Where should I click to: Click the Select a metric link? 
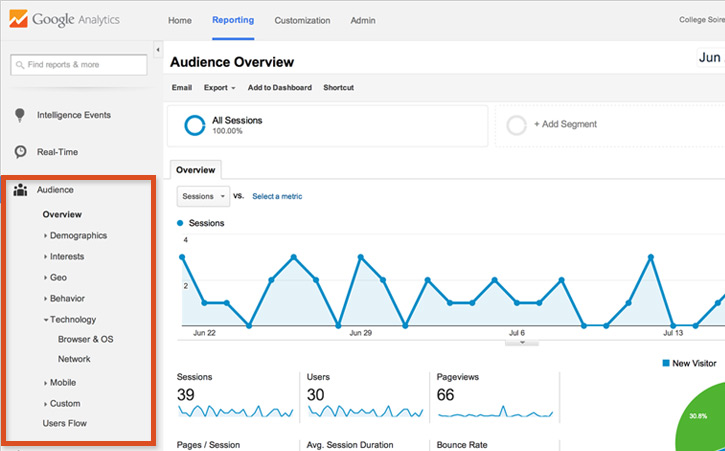click(277, 196)
